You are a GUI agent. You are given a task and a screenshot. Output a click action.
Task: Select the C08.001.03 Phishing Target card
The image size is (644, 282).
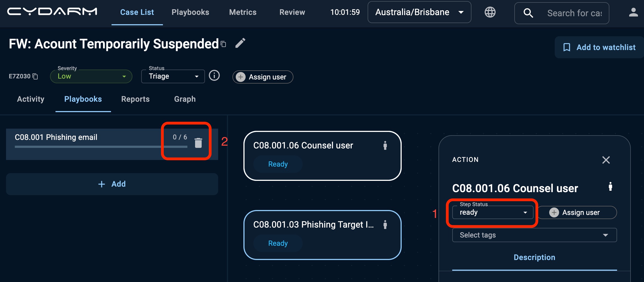tap(322, 235)
